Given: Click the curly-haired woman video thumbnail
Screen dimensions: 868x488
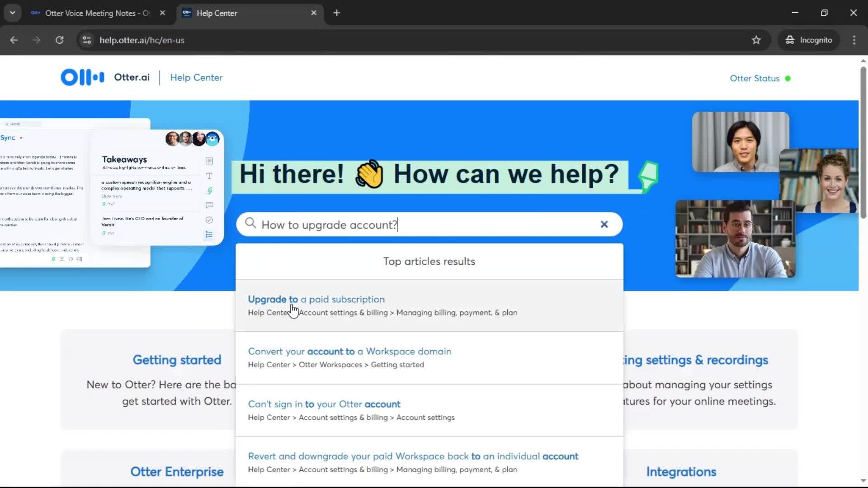Looking at the screenshot, I should [x=818, y=181].
